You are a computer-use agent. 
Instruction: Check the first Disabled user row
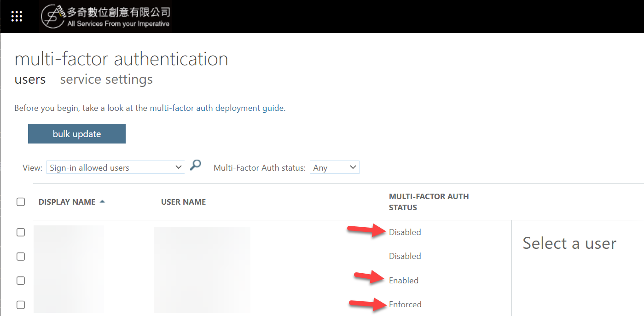click(x=21, y=232)
